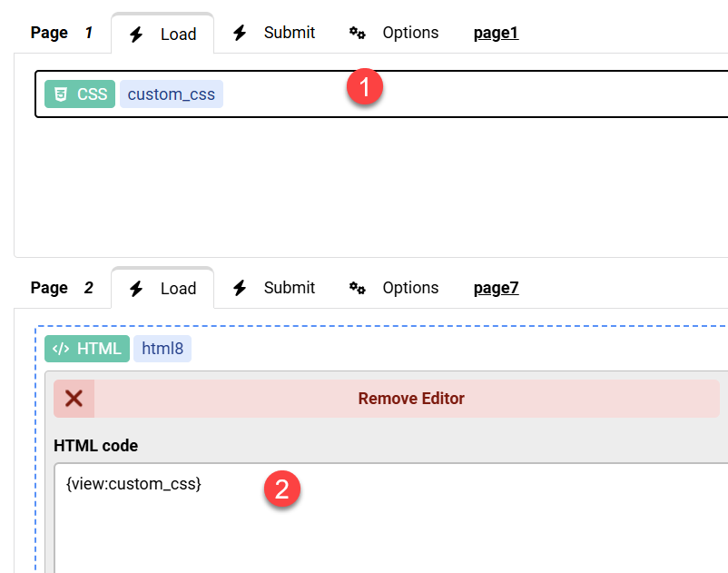
Task: Click the Remove Editor button
Action: pyautogui.click(x=410, y=398)
